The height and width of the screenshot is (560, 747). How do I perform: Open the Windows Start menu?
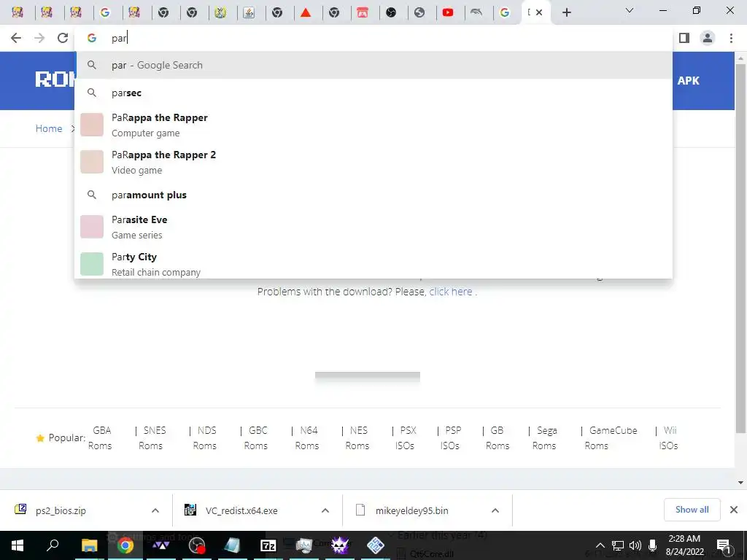tap(18, 545)
